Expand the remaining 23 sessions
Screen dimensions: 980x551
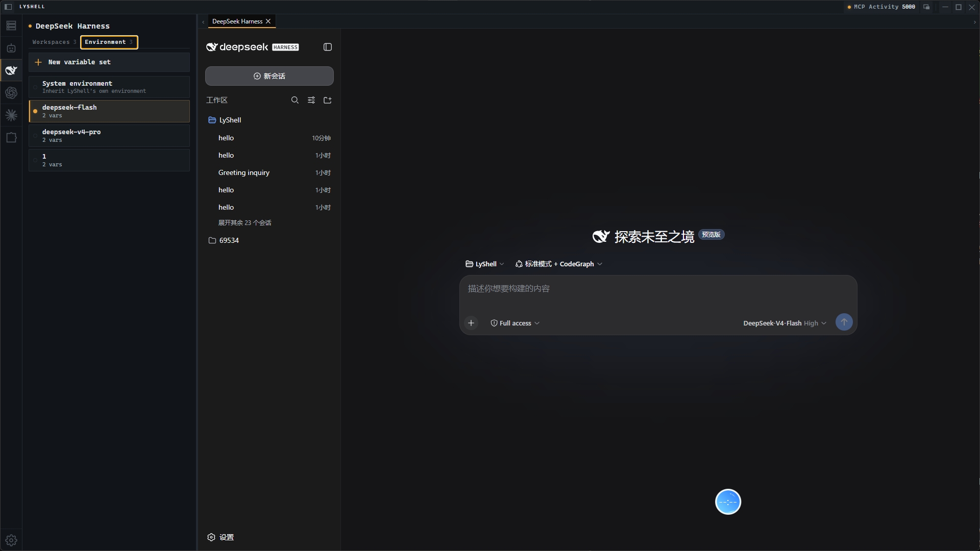click(244, 223)
